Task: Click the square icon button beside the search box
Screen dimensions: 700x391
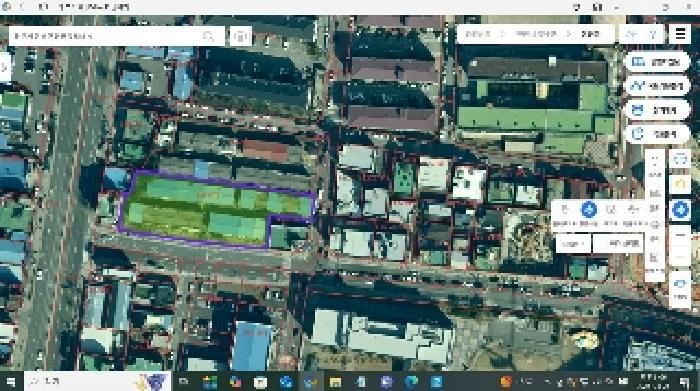Action: [x=241, y=36]
